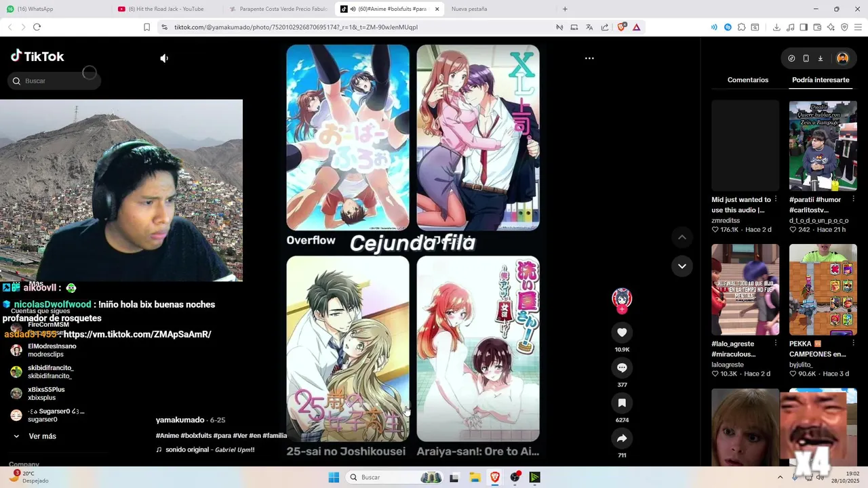868x488 pixels.
Task: Open sonido original by Gabriel Upm
Action: [205, 449]
